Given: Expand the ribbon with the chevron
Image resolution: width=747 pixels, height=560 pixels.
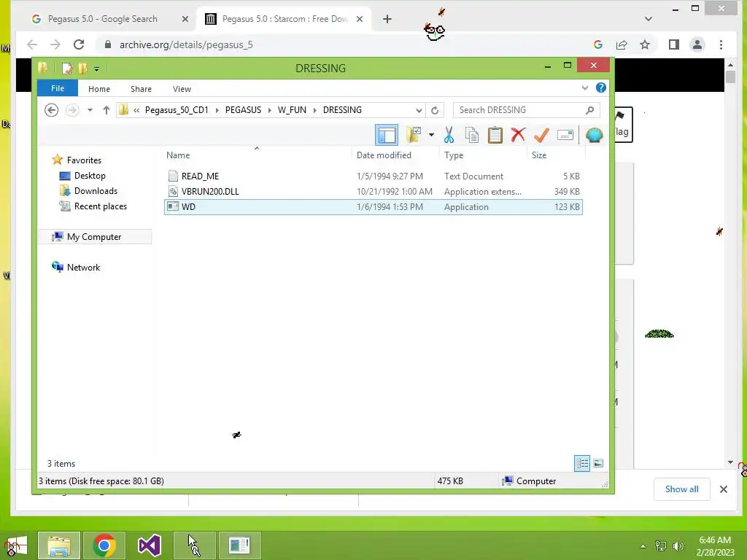Looking at the screenshot, I should [x=585, y=87].
